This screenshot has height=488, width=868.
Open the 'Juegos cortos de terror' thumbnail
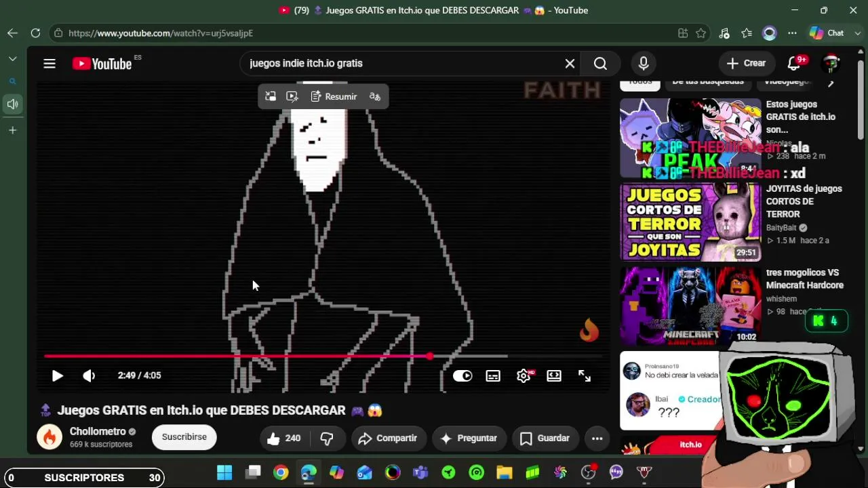coord(690,222)
